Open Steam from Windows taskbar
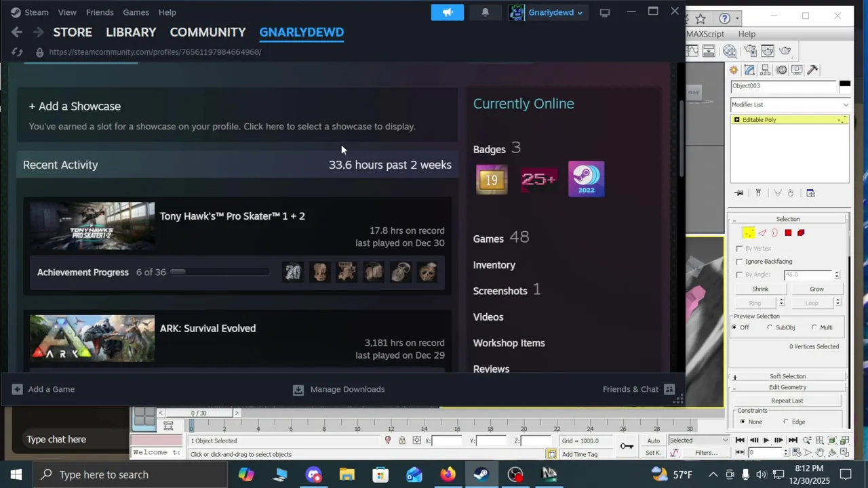868x488 pixels. click(481, 474)
